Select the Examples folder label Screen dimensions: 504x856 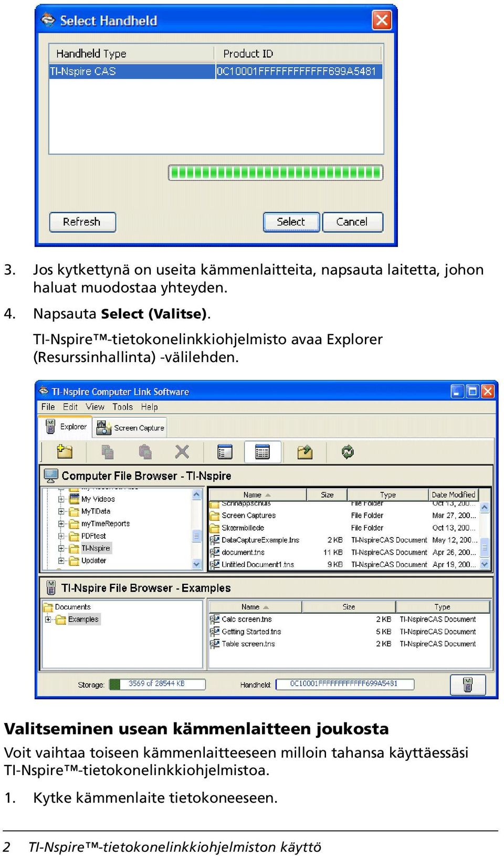(83, 620)
